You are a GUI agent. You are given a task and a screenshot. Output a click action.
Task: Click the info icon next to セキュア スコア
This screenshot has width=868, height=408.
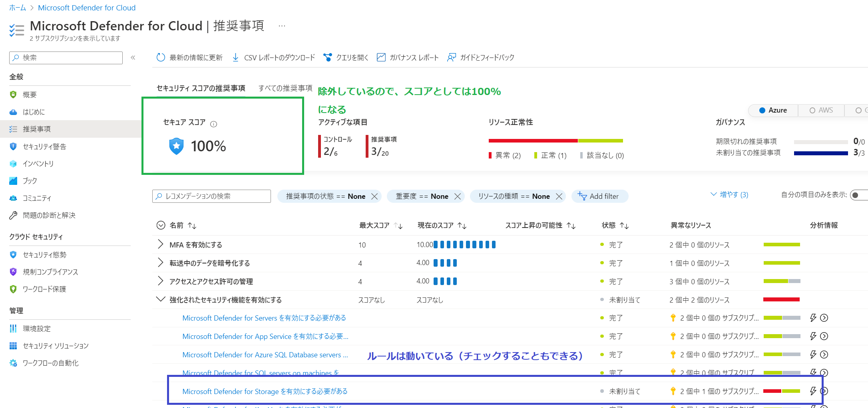[x=213, y=124]
